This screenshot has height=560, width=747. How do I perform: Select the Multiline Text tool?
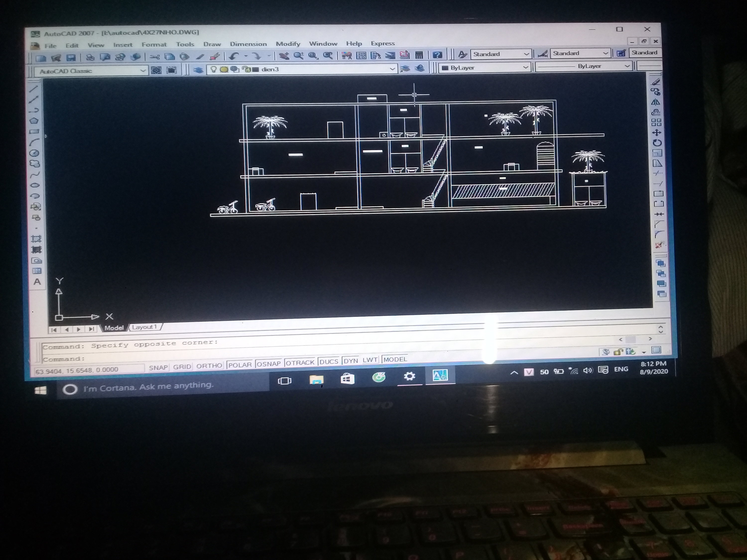pyautogui.click(x=37, y=282)
